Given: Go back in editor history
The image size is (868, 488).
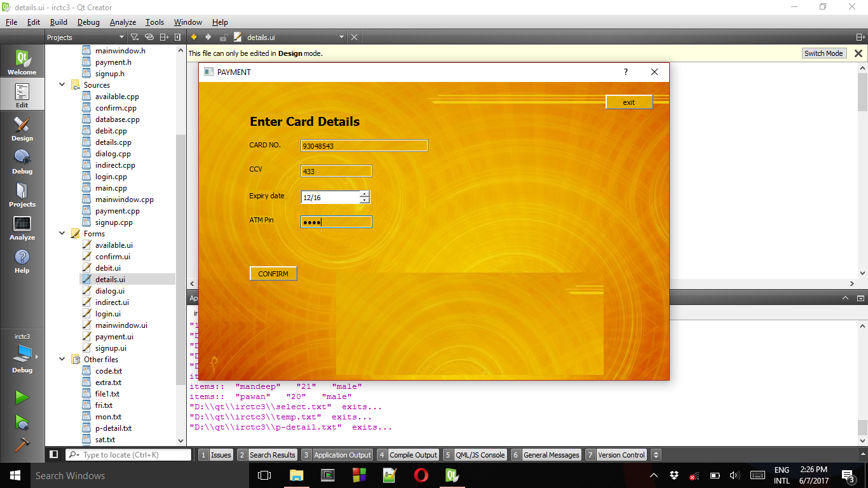Looking at the screenshot, I should 194,37.
